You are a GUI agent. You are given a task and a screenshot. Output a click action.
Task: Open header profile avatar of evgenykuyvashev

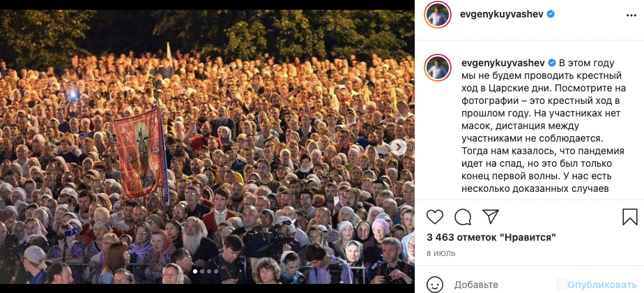438,15
